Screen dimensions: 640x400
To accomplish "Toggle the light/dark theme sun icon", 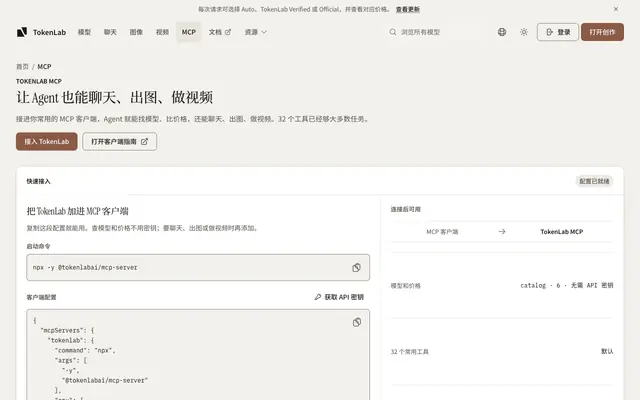I will [524, 32].
